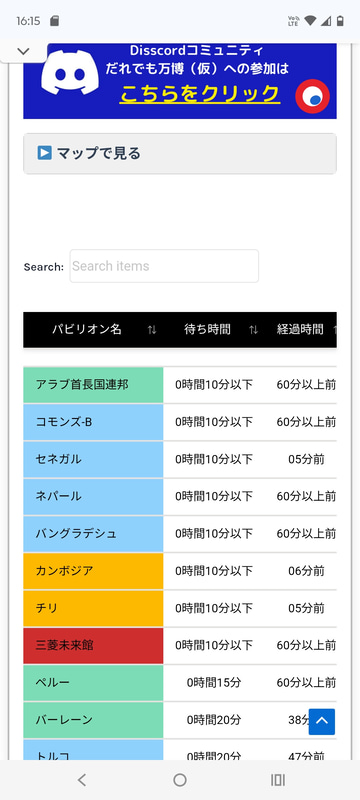Select the バングラデシュ pavilion cell
360x800 pixels.
[x=93, y=534]
